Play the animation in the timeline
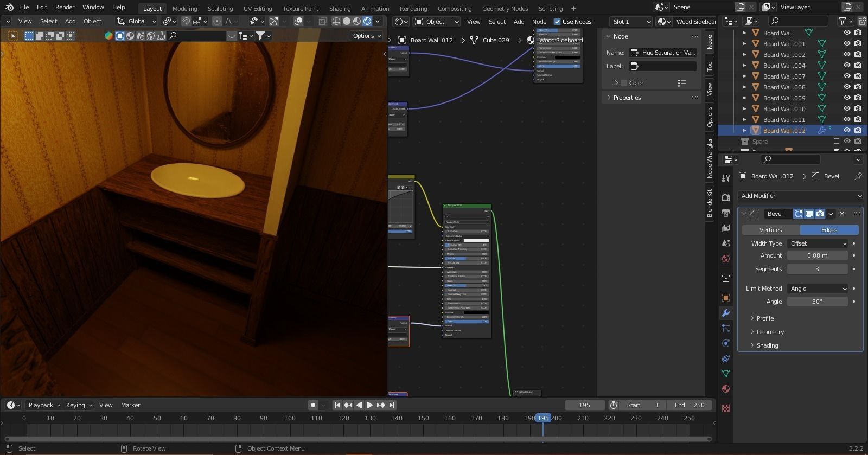 [x=369, y=405]
